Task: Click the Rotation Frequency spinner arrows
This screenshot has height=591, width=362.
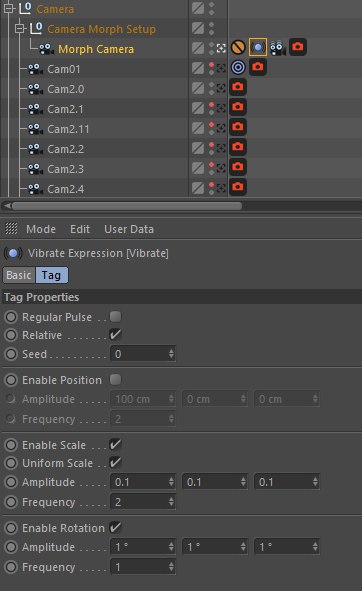Action: pos(171,567)
